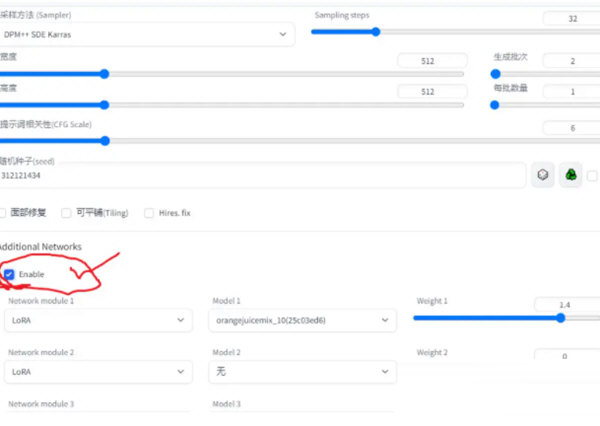Click the 生成批次 number box showing 2
Viewport: 600px width, 426px height.
pyautogui.click(x=572, y=61)
